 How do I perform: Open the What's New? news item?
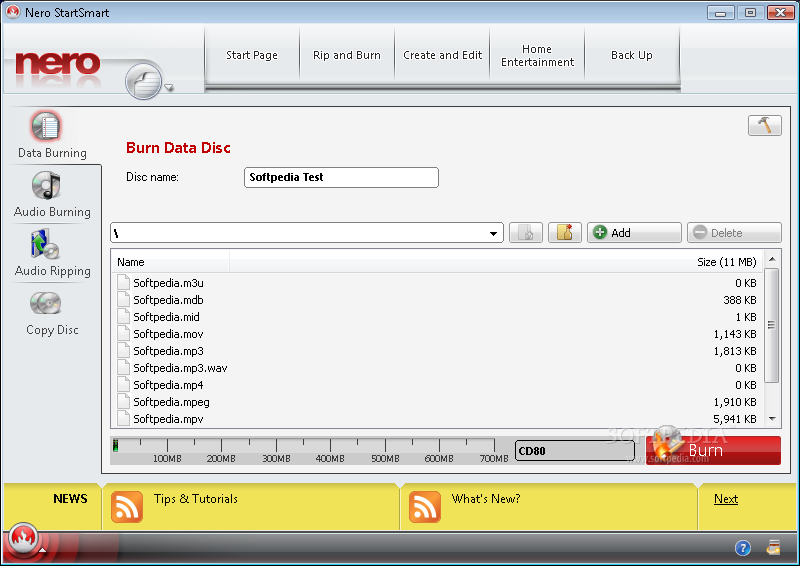click(486, 499)
